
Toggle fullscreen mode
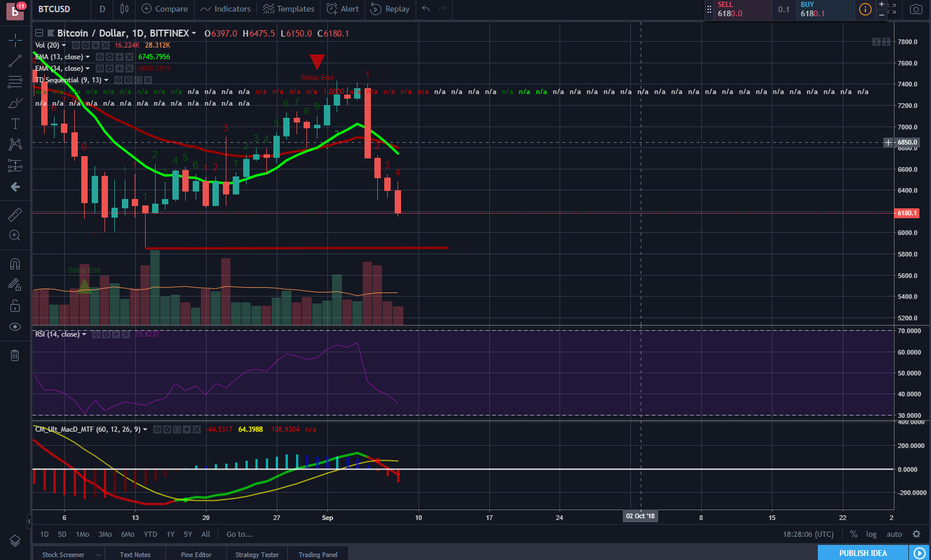(892, 9)
